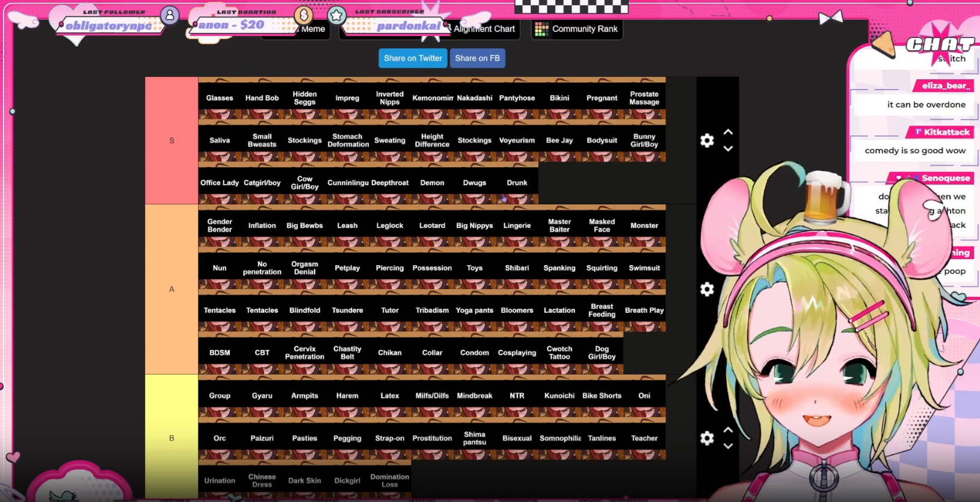Screen dimensions: 980x502
Task: Click chat username eliza_bear_
Action: (945, 85)
